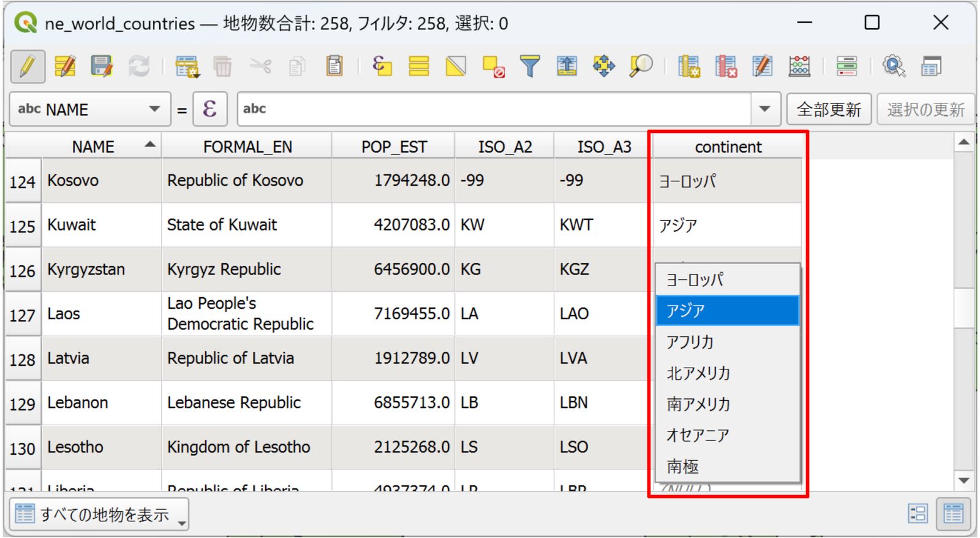Switch to table view
The image size is (980, 538).
pyautogui.click(x=954, y=513)
